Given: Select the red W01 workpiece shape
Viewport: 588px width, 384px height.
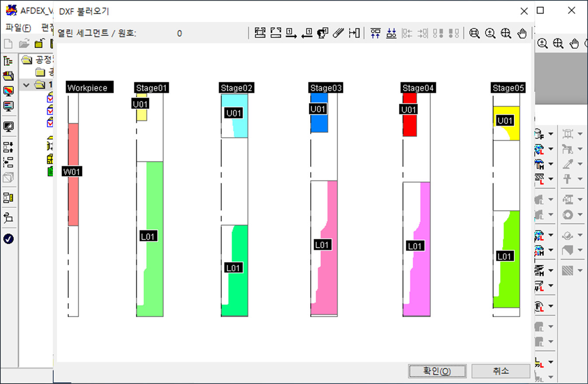Looking at the screenshot, I should coord(73,197).
